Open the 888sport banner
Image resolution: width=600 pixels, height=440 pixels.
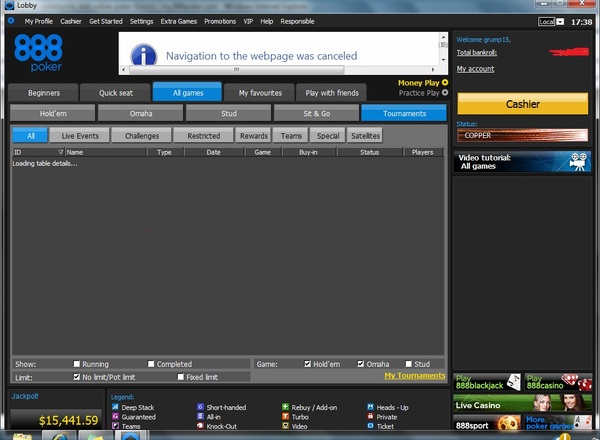point(487,423)
